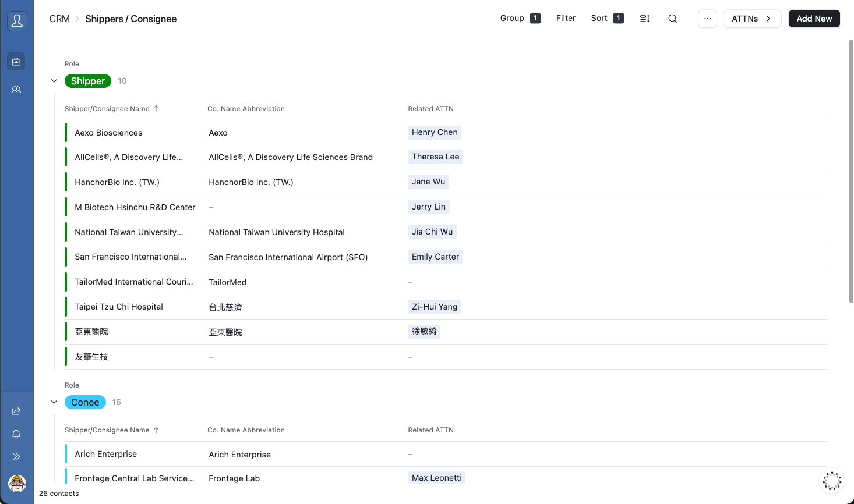The height and width of the screenshot is (504, 854).
Task: Click the Add New button
Action: (x=814, y=19)
